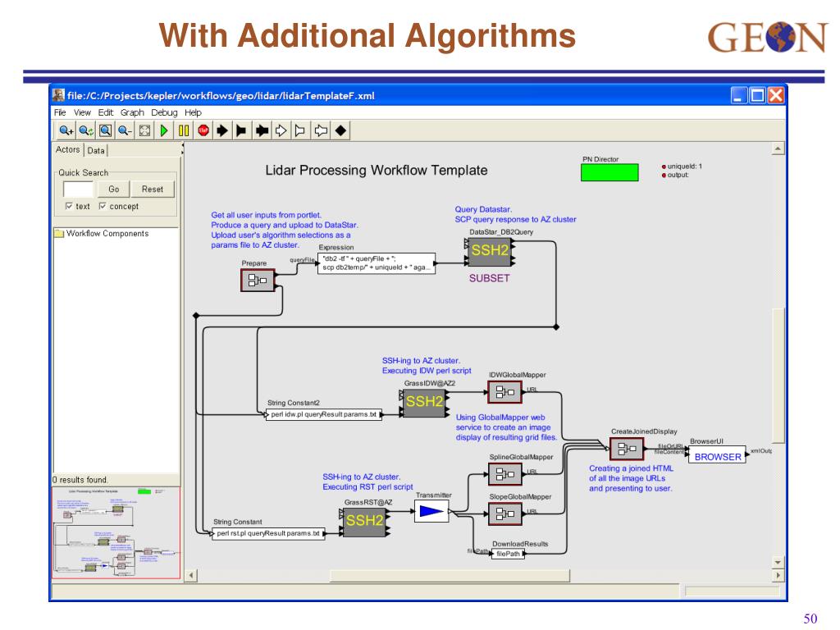Add a single output port (black flag)
Image resolution: width=840 pixels, height=630 pixels.
[242, 130]
